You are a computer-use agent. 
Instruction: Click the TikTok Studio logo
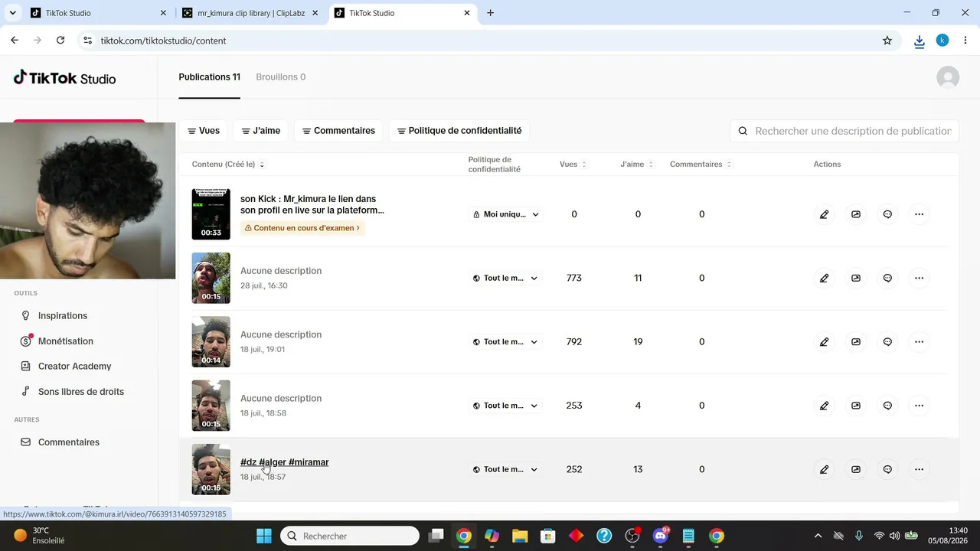tap(65, 77)
